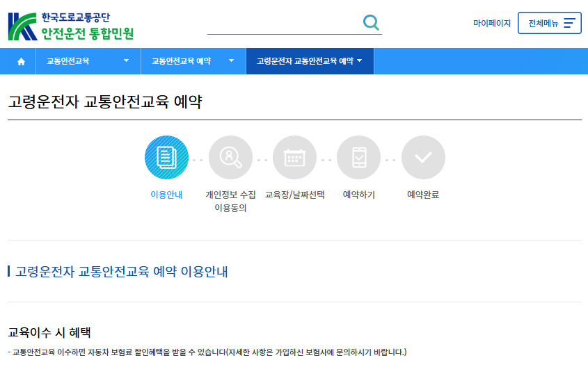Screen dimensions: 588x376
Task: Click the 교육장/날짜선택 calendar step icon
Action: coord(294,158)
